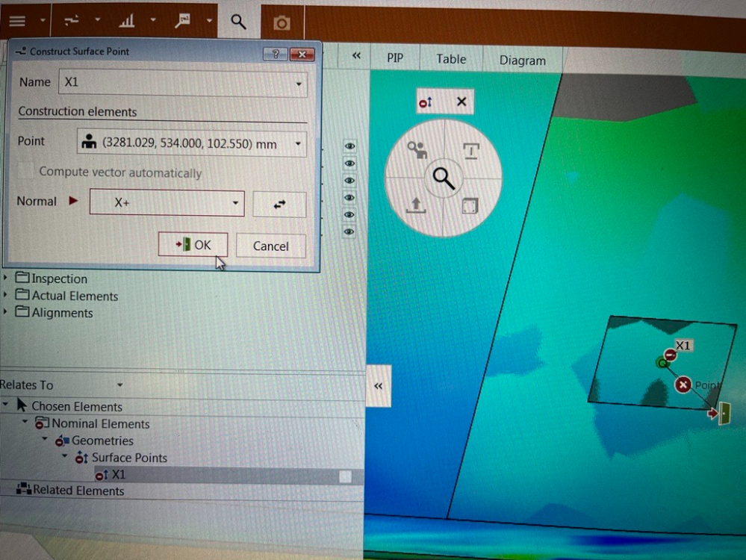Screen dimensions: 746x560
Task: Switch to the Table tab
Action: pyautogui.click(x=451, y=59)
